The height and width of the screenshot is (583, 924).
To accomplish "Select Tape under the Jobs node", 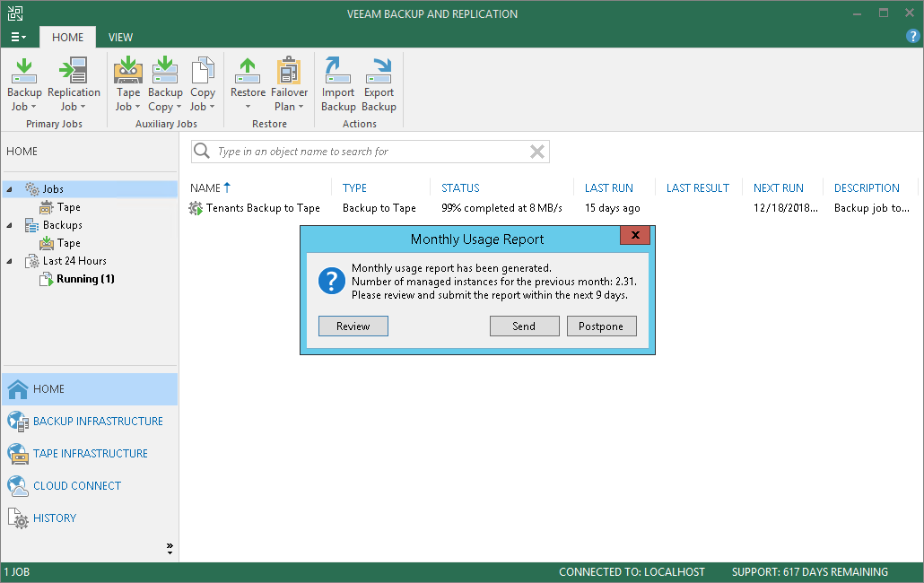I will pos(68,207).
